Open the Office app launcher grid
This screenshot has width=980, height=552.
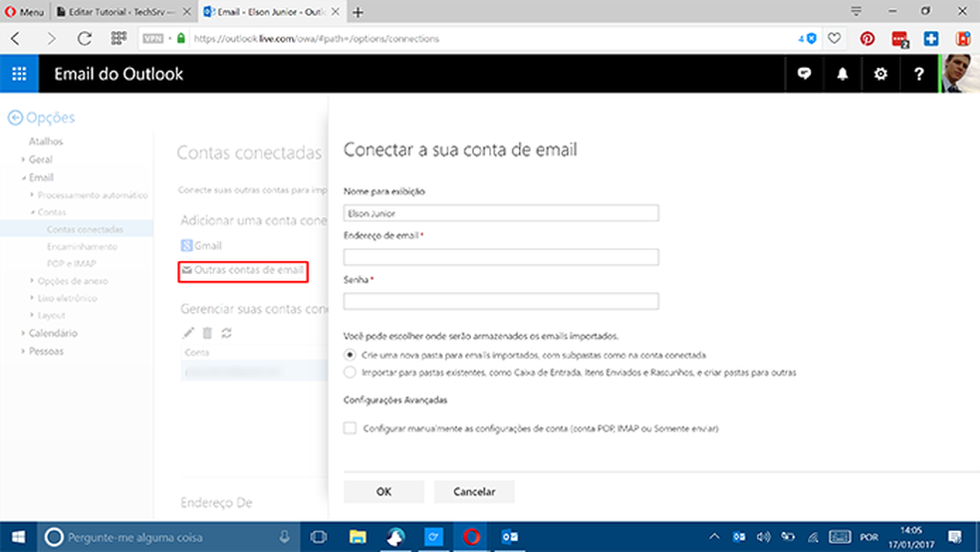point(19,74)
